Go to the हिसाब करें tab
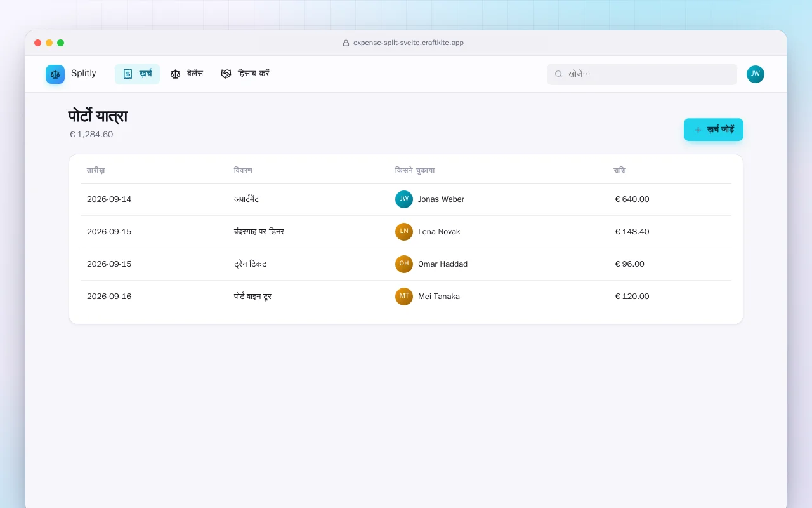Image resolution: width=812 pixels, height=508 pixels. click(245, 74)
